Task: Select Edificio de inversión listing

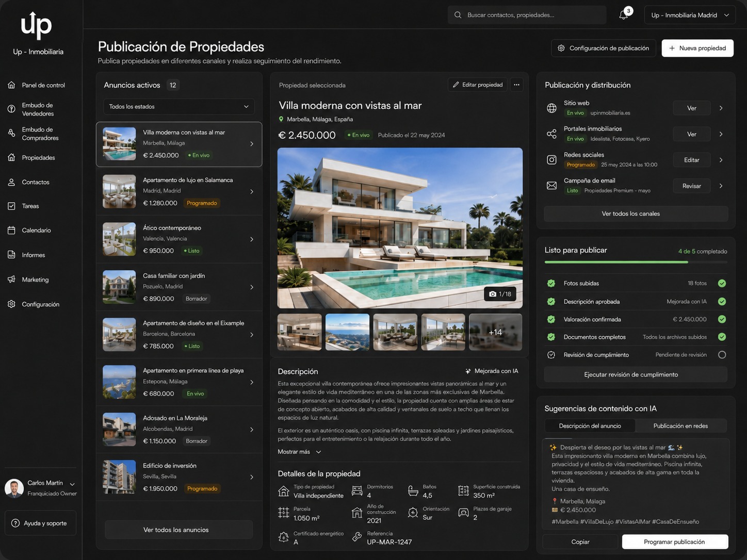Action: click(x=179, y=477)
